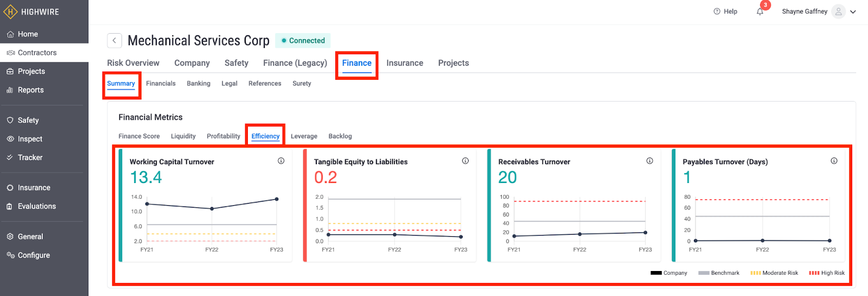Click the Benchmark legend swatch
868x296 pixels.
pyautogui.click(x=704, y=273)
